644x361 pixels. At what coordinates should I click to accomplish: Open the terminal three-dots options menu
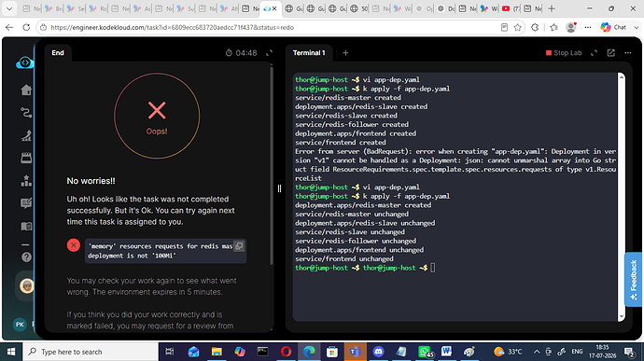coord(627,53)
